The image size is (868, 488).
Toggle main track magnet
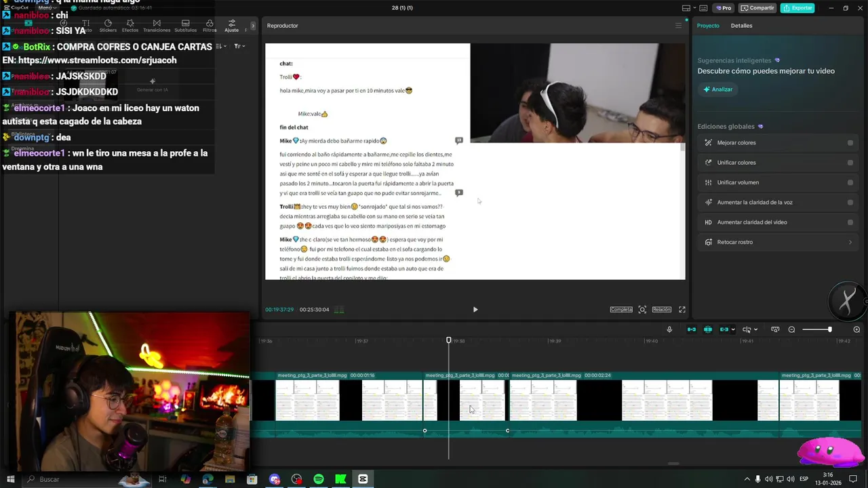coord(692,329)
